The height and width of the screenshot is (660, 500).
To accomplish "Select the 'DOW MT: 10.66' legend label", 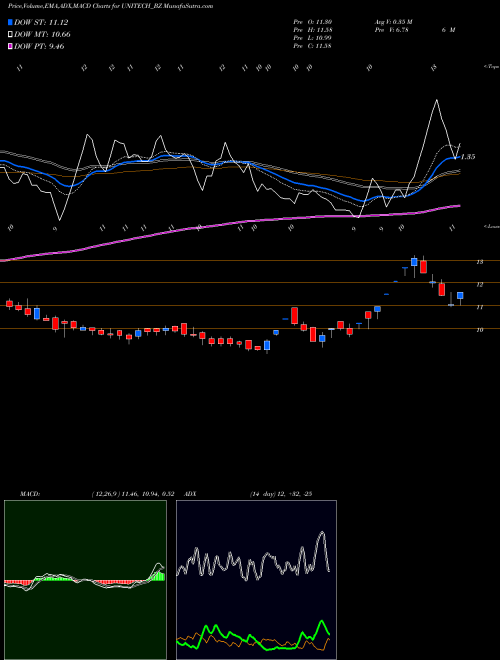I will [x=42, y=35].
